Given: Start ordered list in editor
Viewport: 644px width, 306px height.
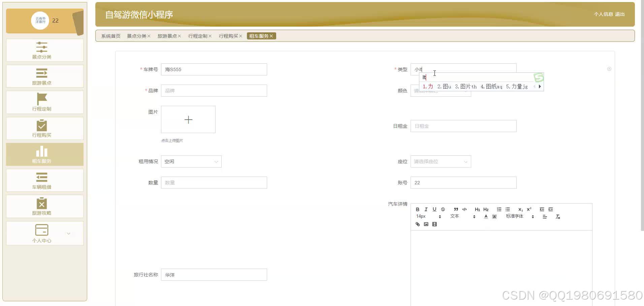Looking at the screenshot, I should click(x=499, y=209).
